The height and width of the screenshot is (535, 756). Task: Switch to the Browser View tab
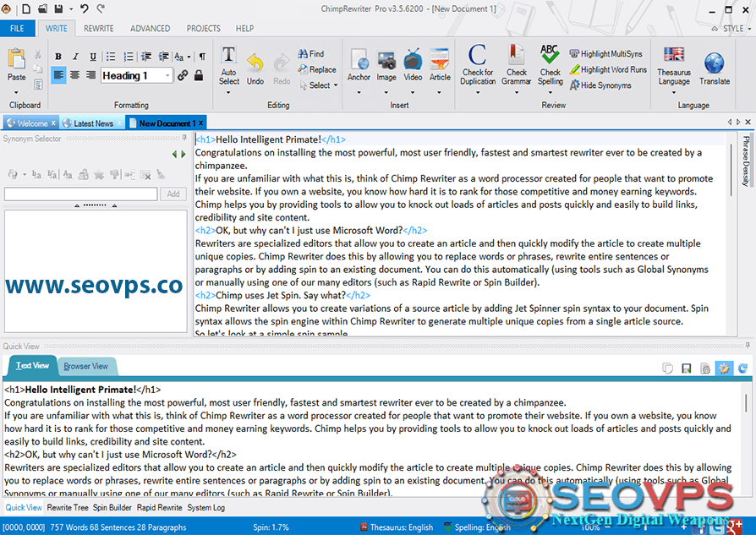[85, 366]
